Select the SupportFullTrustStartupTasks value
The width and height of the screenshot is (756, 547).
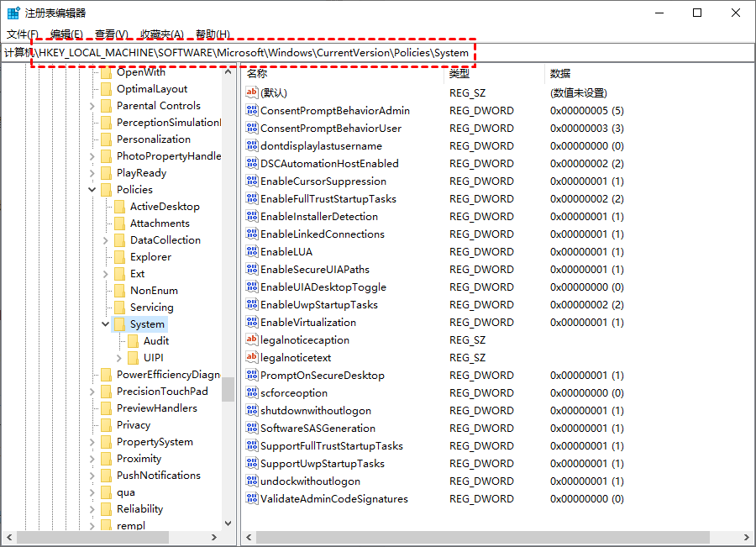(332, 445)
